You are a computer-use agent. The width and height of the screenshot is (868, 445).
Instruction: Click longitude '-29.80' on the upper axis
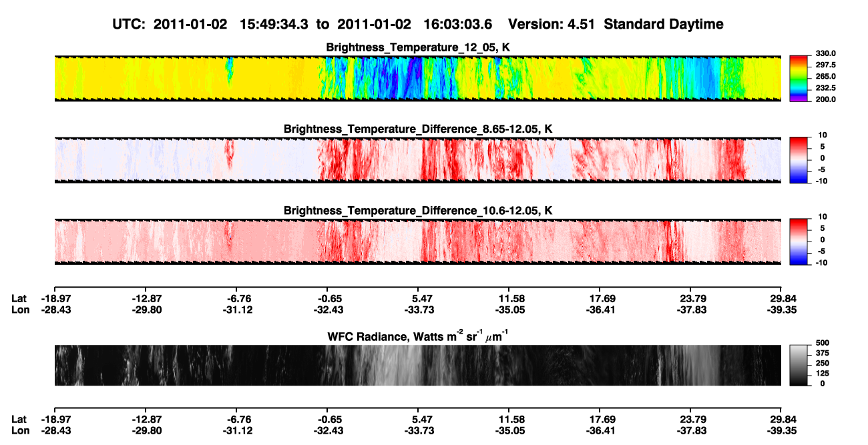pos(144,309)
